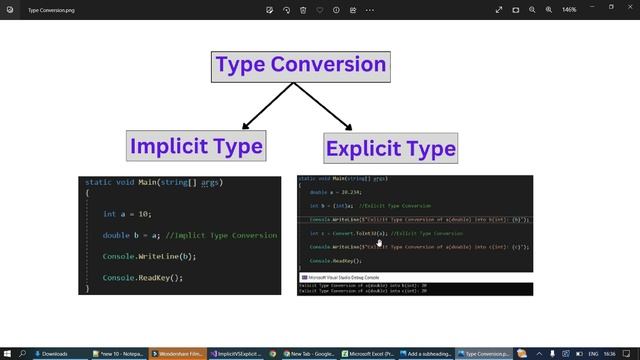Click the displayed Type Conversion diagram image

coord(306,173)
